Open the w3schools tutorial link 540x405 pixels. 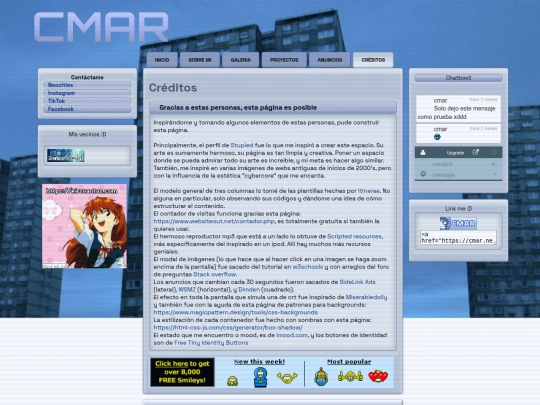[308, 267]
